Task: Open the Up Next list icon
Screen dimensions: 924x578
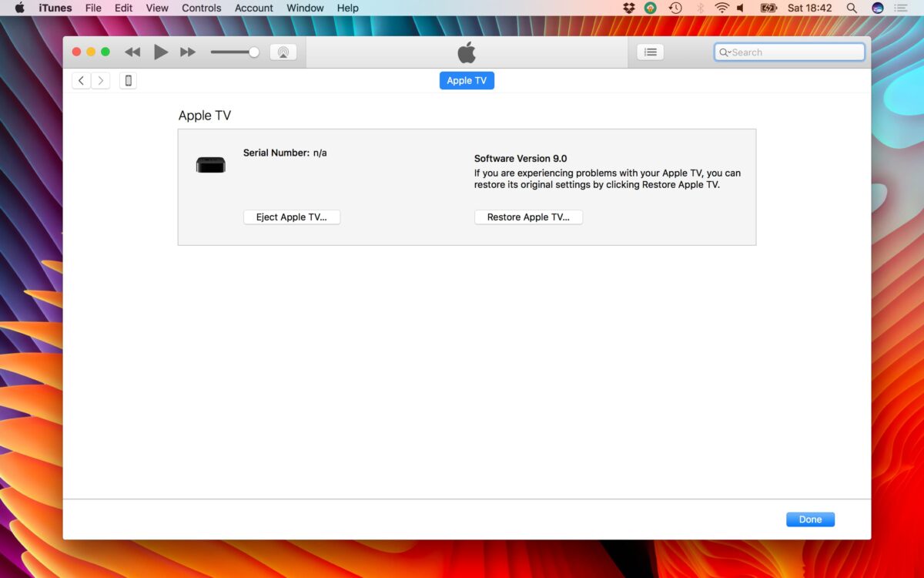Action: point(650,52)
